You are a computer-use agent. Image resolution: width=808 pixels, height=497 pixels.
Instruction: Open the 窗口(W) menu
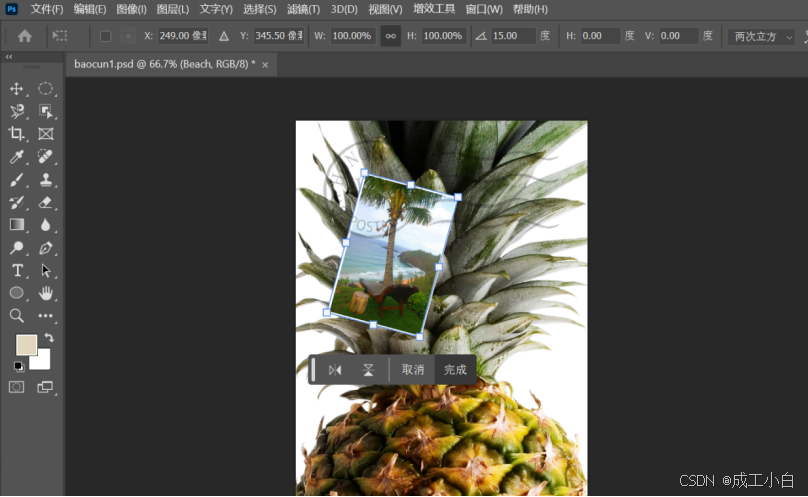click(483, 9)
